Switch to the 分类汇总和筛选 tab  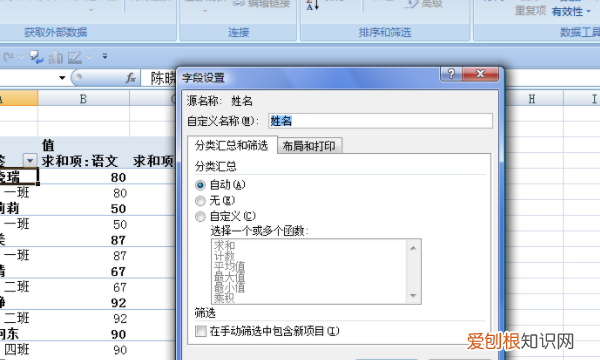coord(231,145)
